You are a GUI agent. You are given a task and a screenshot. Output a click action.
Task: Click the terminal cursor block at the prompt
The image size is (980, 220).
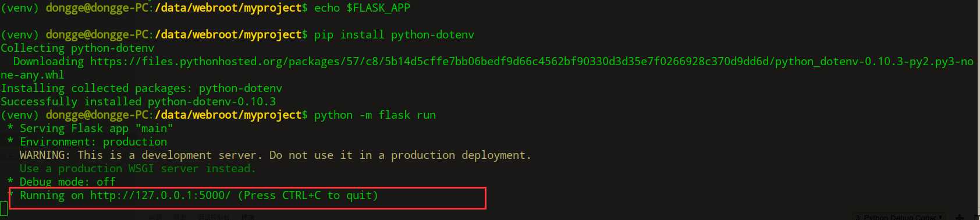(3, 208)
